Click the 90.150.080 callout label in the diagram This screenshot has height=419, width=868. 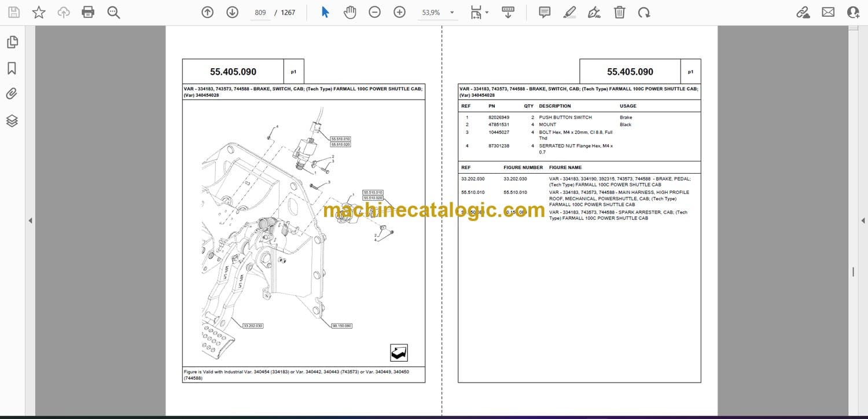pos(343,326)
